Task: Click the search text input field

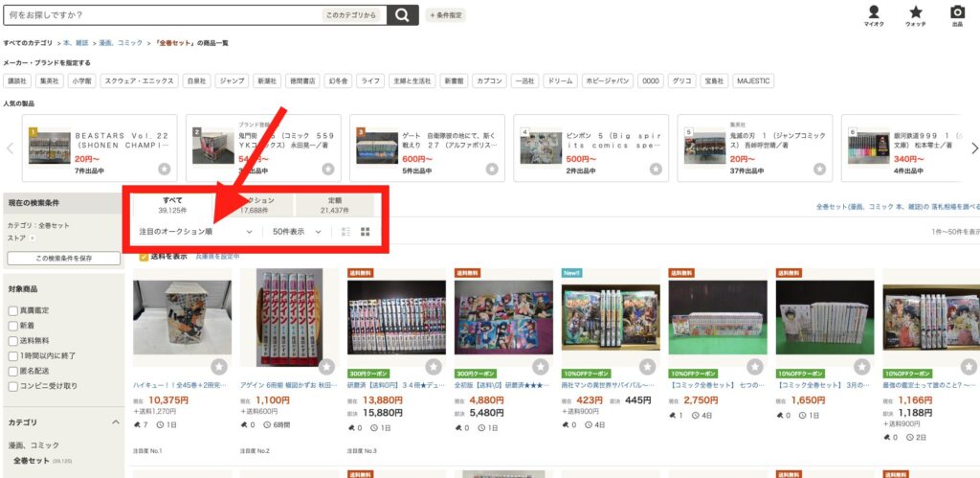Action: tap(163, 14)
